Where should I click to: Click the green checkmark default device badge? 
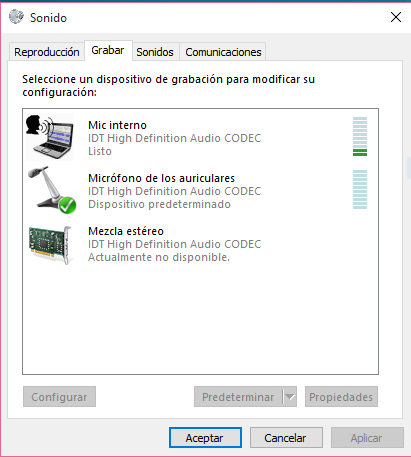(68, 205)
